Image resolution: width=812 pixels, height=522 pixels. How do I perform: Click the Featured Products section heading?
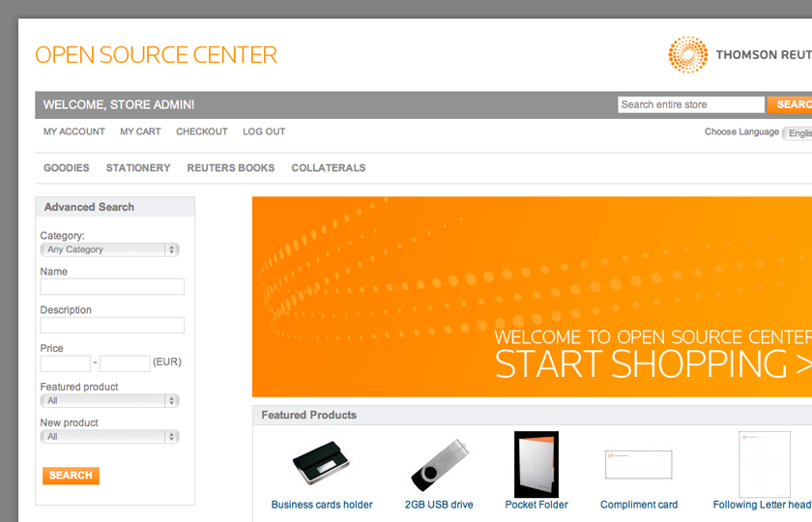309,416
